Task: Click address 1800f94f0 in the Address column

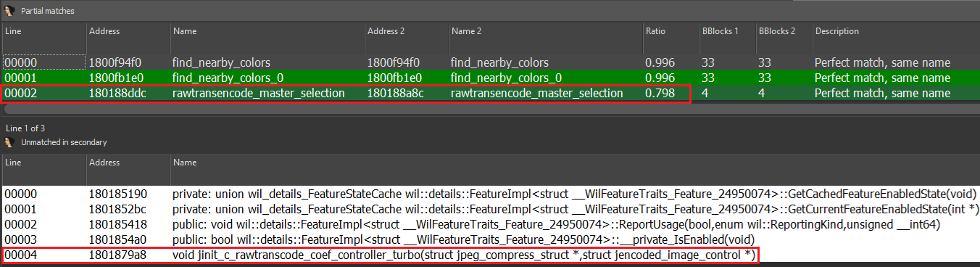Action: 116,62
